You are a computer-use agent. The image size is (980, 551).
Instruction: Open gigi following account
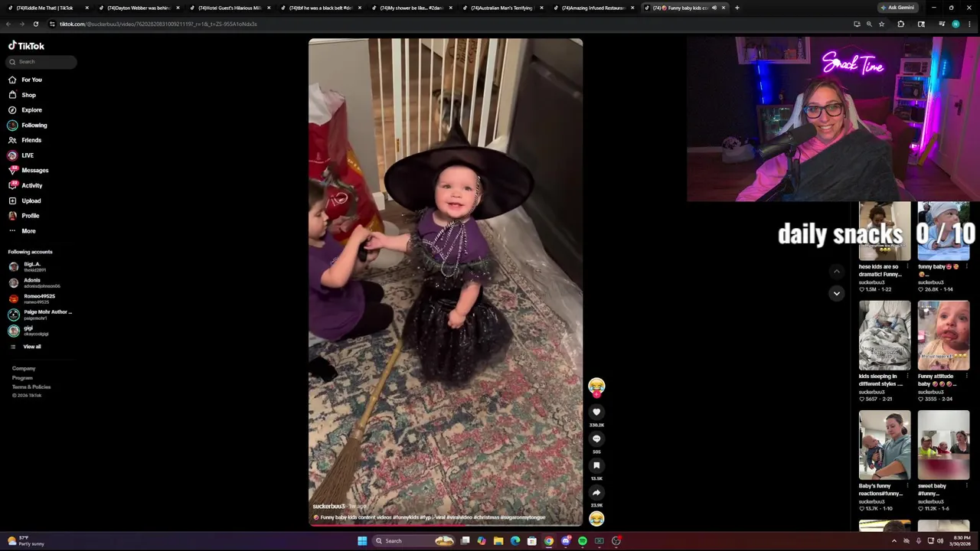(31, 331)
